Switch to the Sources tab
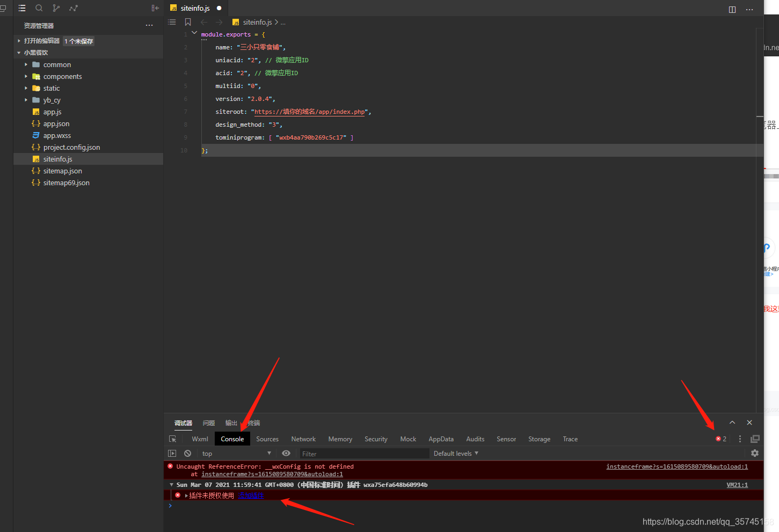The image size is (779, 532). [267, 439]
